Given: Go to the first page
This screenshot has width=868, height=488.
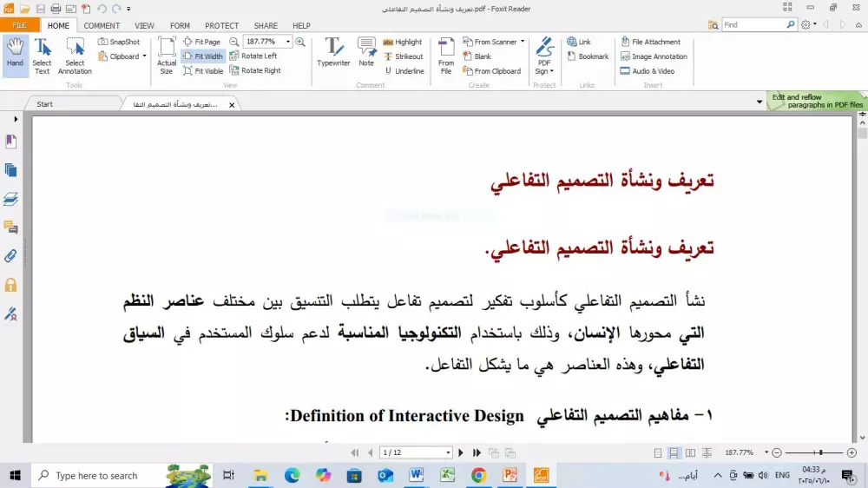Looking at the screenshot, I should (x=355, y=452).
